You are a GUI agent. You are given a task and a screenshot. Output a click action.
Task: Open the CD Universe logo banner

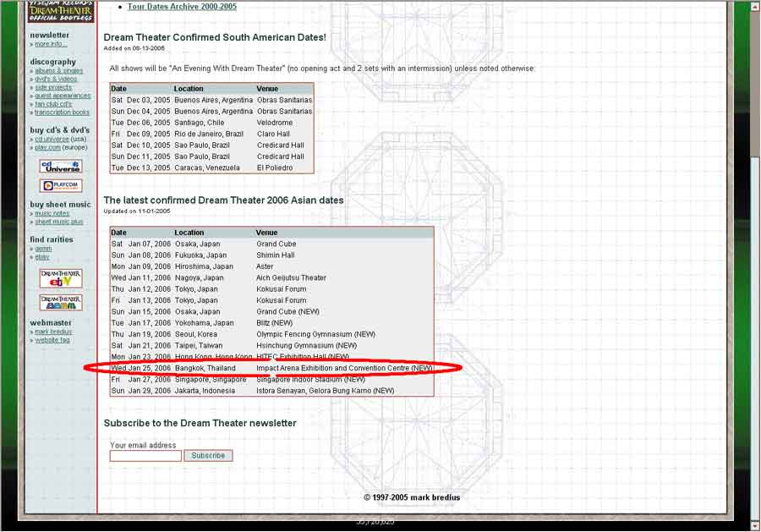click(61, 167)
